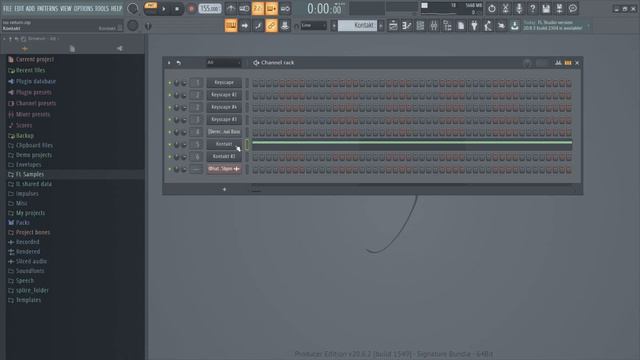This screenshot has height=360, width=640.
Task: Click the record button
Action: click(x=191, y=9)
